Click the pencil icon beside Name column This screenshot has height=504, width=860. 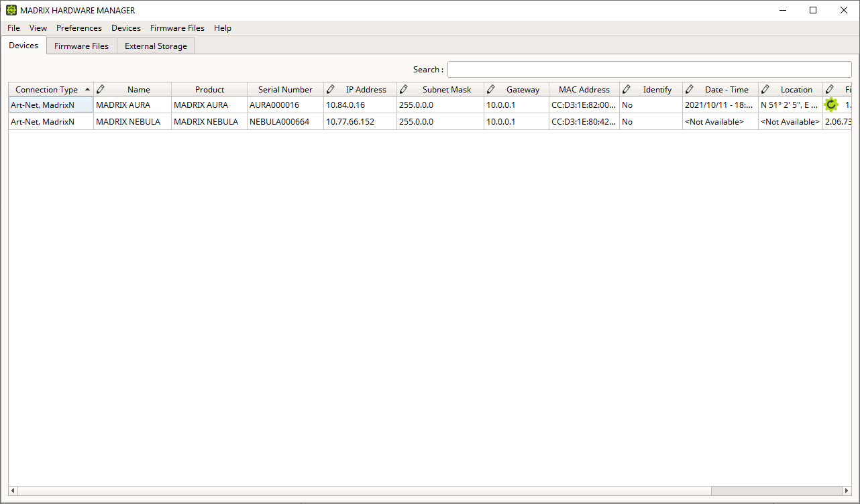coord(101,89)
